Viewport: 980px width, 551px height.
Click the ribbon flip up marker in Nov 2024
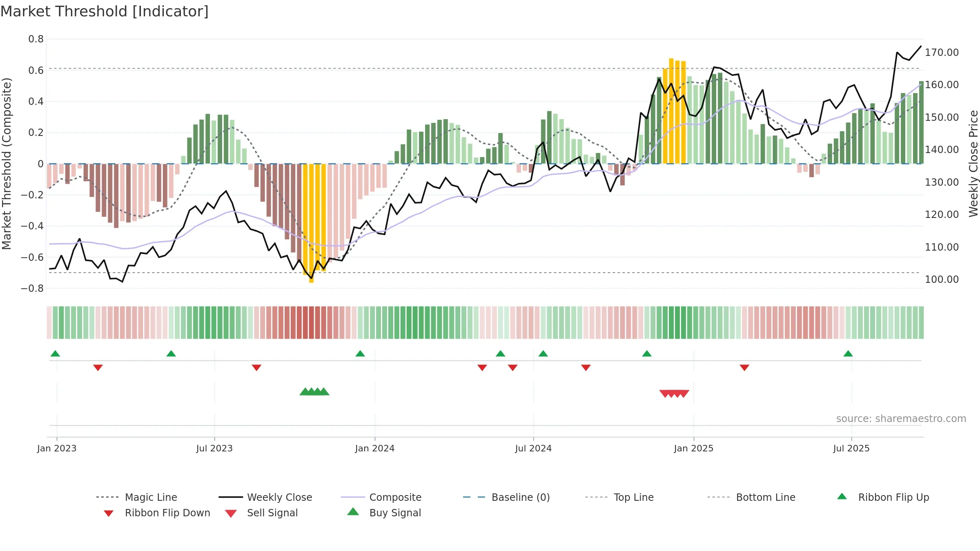pyautogui.click(x=647, y=353)
